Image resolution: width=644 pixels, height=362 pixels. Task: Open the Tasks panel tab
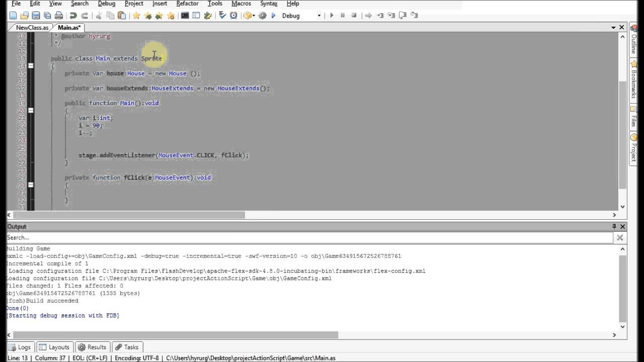pyautogui.click(x=127, y=347)
